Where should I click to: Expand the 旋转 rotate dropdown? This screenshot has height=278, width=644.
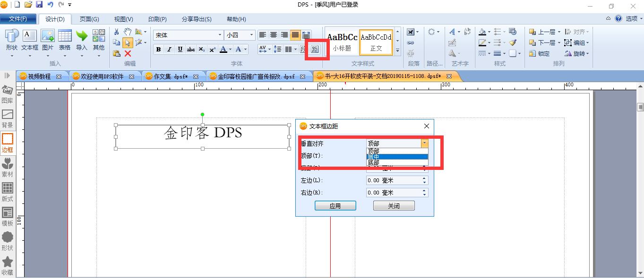point(588,53)
